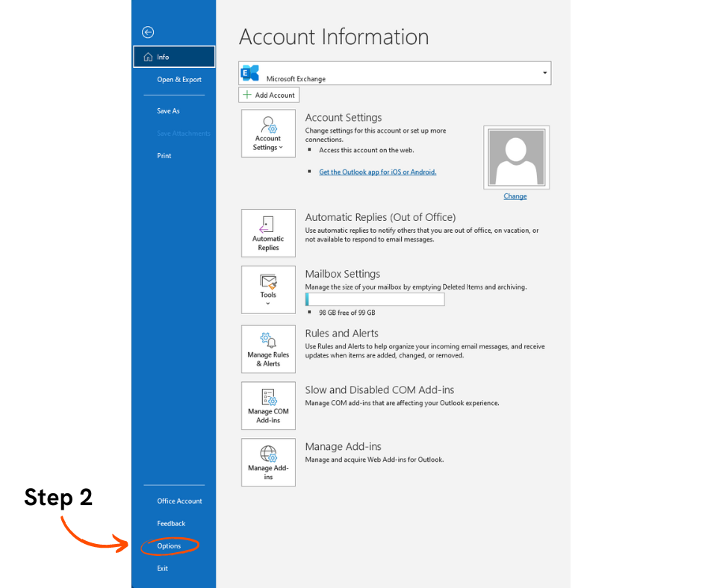
Task: Open the Manage COM Add-ins icon
Action: (x=268, y=406)
